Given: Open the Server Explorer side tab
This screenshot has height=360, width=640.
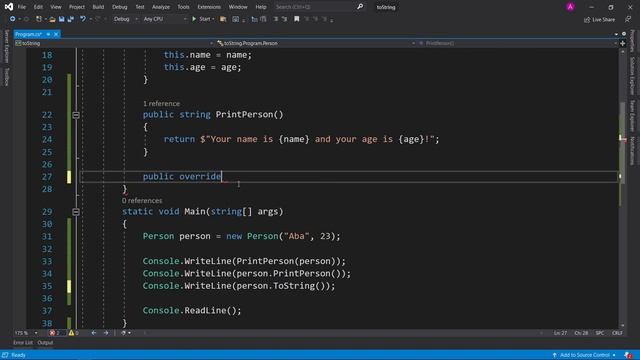Looking at the screenshot, I should (6, 47).
